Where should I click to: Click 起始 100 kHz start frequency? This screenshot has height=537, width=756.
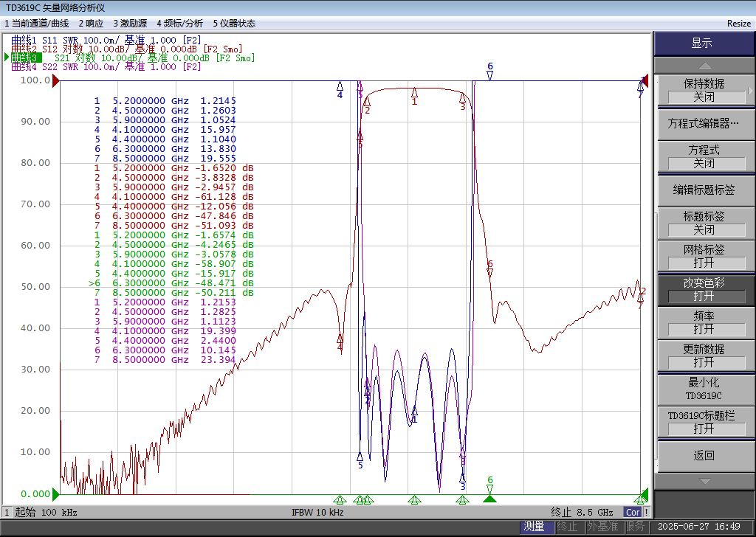pos(46,512)
